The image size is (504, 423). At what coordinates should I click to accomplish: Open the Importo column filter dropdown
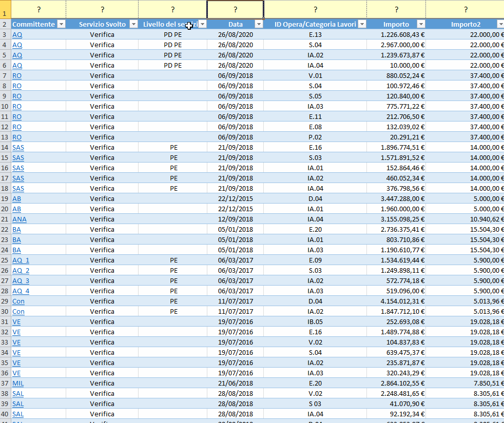tap(421, 24)
